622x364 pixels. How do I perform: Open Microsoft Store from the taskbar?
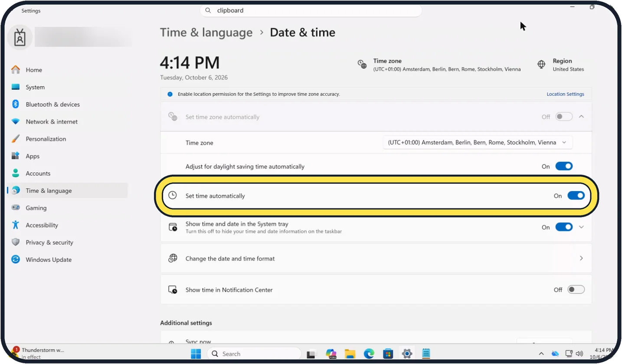click(x=388, y=354)
